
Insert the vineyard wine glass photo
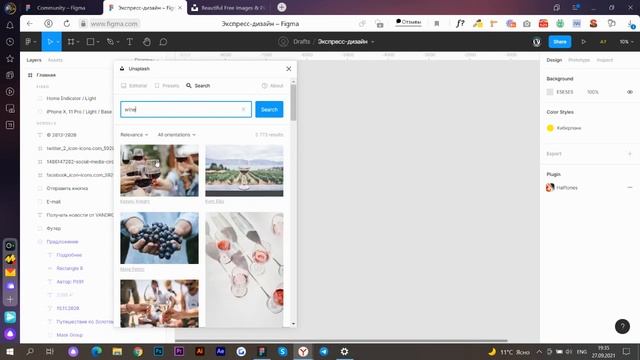click(244, 171)
